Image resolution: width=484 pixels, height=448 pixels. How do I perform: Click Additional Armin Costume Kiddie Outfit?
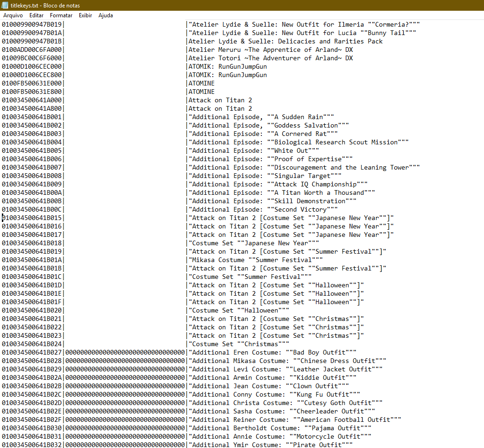point(272,377)
